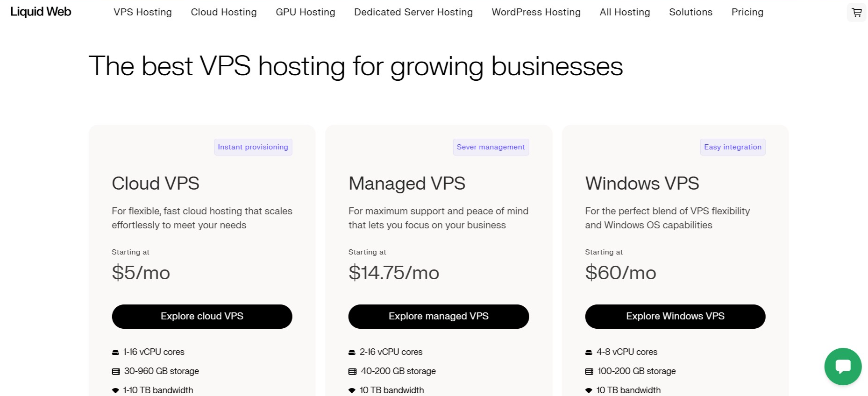Click the Sever management badge
Screen dimensions: 868x396
pyautogui.click(x=491, y=147)
